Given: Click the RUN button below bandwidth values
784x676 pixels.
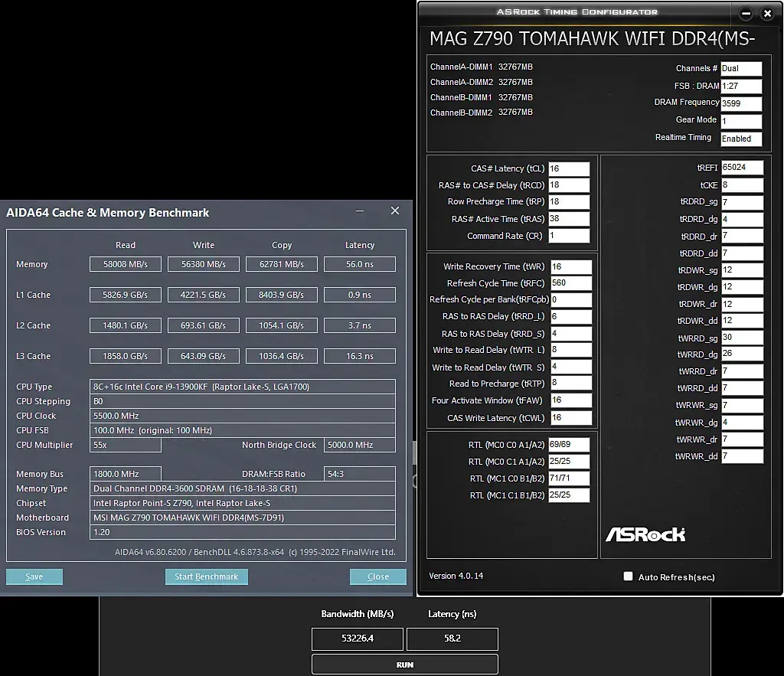Looking at the screenshot, I should 405,665.
